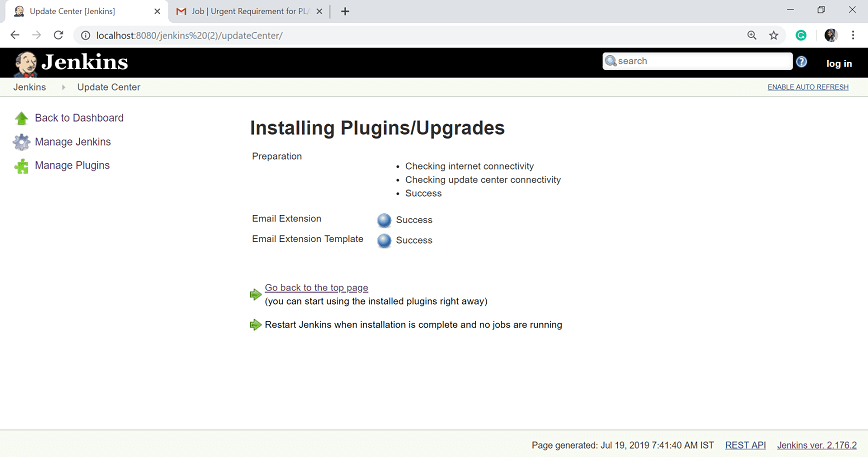868x457 pixels.
Task: Click ENABLE AUTO REFRESH link
Action: click(x=808, y=87)
